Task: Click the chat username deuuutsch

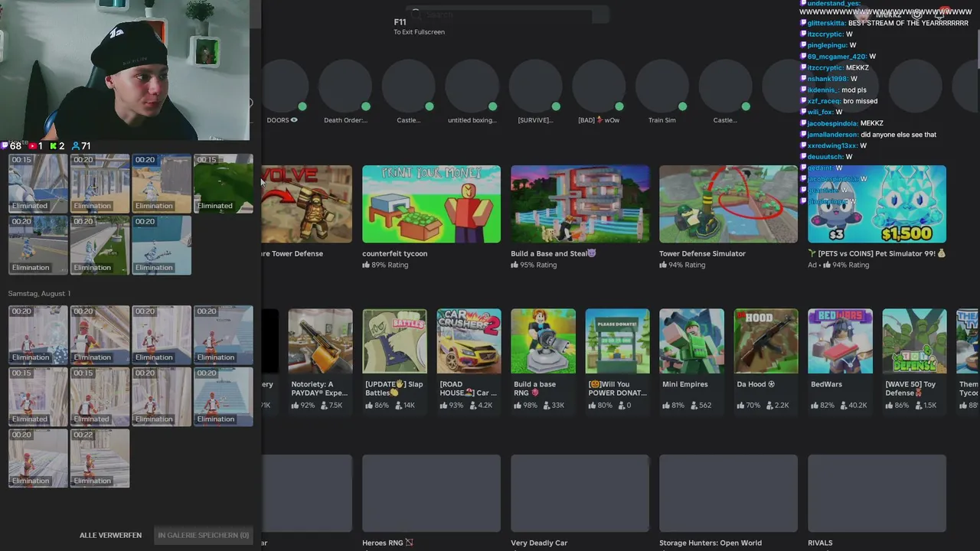Action: tap(824, 157)
